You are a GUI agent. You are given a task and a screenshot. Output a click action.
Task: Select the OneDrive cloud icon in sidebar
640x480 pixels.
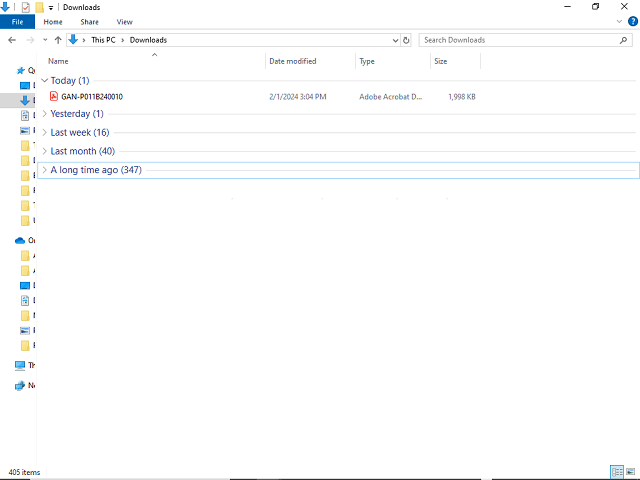21,240
